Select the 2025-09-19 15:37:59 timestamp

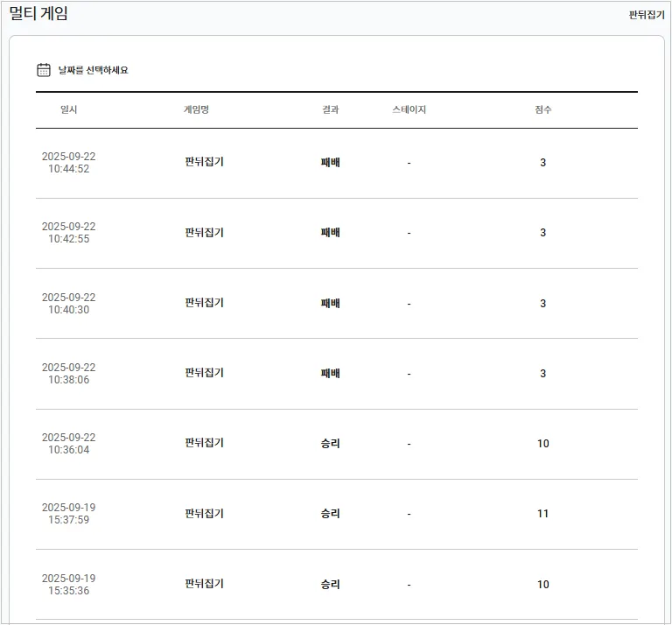(x=69, y=514)
